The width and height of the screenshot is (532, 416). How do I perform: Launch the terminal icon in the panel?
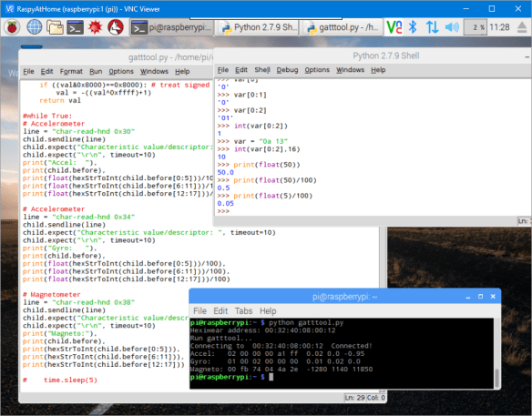76,27
